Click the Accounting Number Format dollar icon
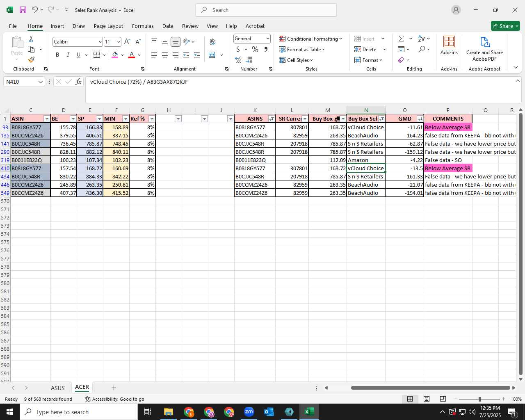 [x=238, y=49]
